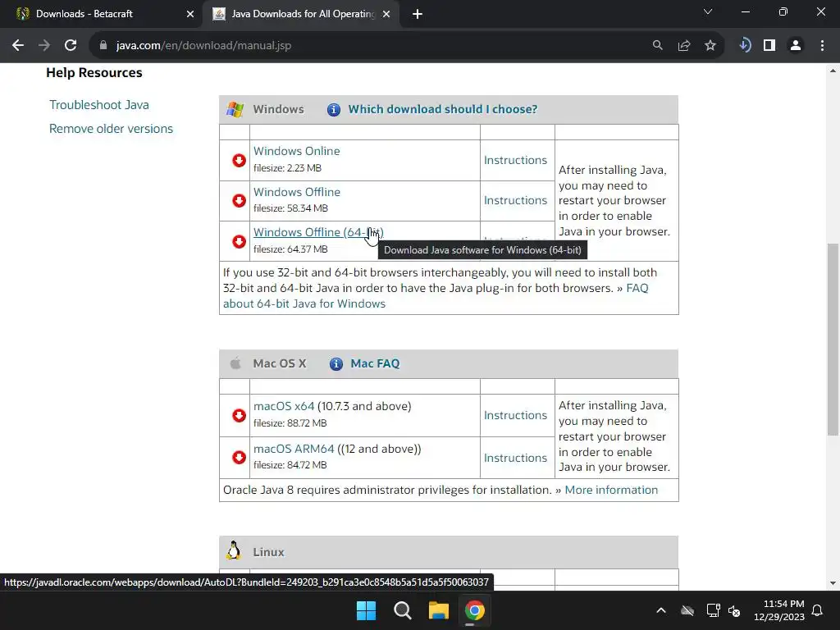Open File Explorer from the taskbar

[438, 610]
